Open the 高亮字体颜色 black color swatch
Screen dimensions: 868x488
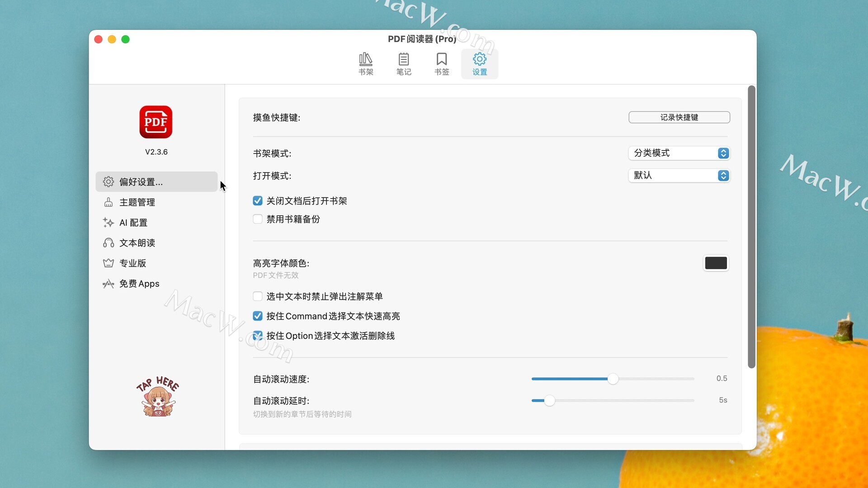click(x=716, y=263)
